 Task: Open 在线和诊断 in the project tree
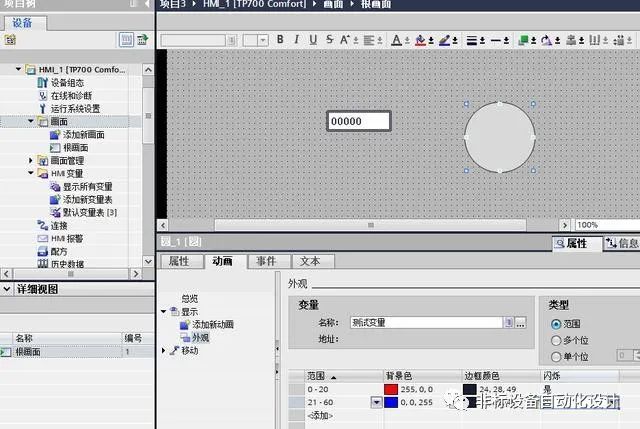pyautogui.click(x=71, y=96)
